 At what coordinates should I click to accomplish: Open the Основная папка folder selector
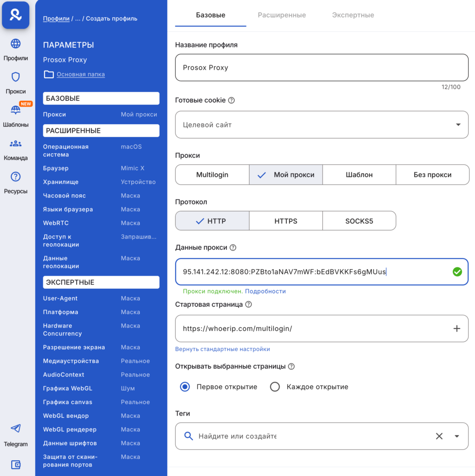pyautogui.click(x=80, y=74)
